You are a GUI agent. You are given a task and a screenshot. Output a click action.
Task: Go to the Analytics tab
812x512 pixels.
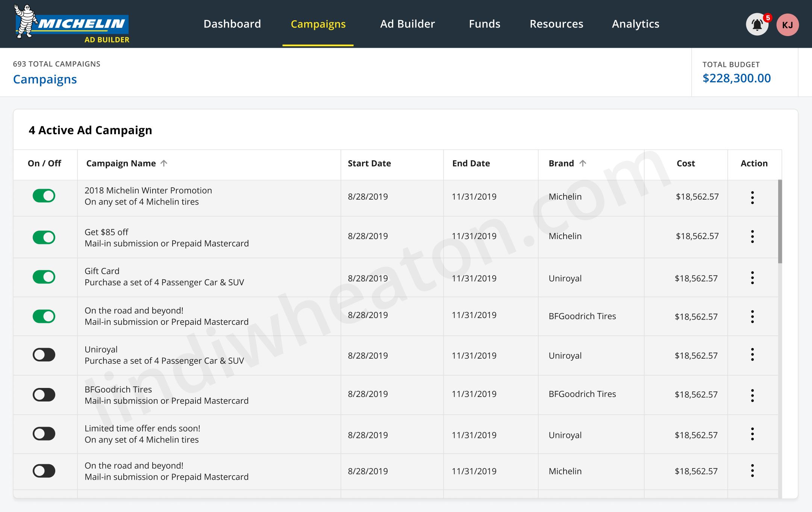tap(635, 24)
